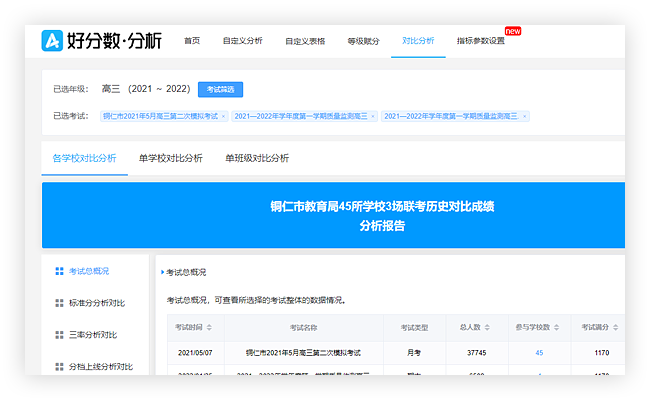Image resolution: width=650 pixels, height=400 pixels.
Task: Remove the second selected exam tag
Action: click(x=373, y=116)
